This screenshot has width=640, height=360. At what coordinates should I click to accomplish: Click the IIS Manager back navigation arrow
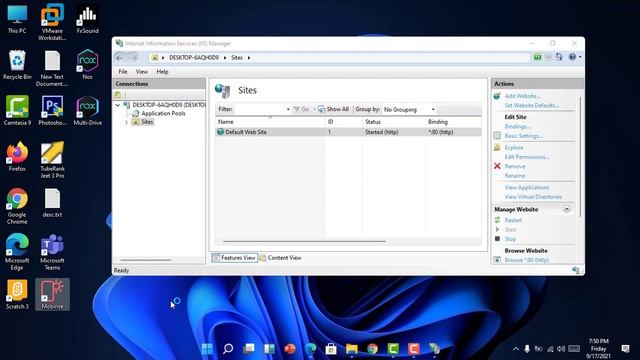pyautogui.click(x=120, y=58)
